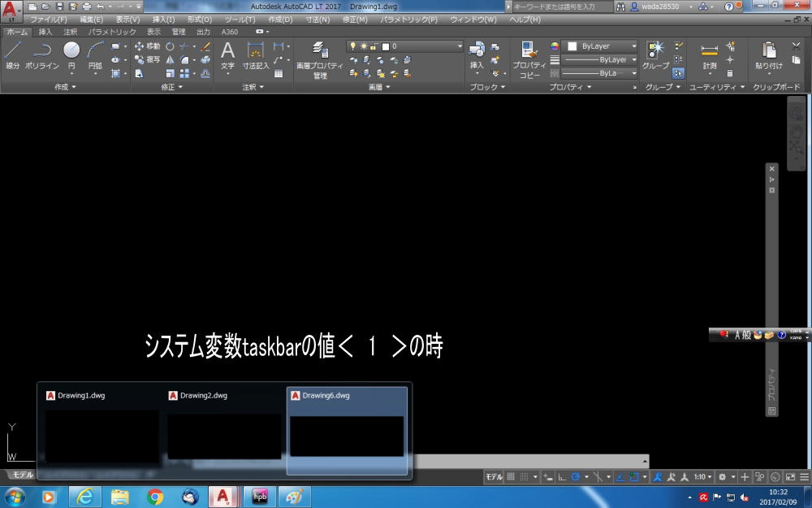Image resolution: width=812 pixels, height=508 pixels.
Task: Click the グループ (Group) icon
Action: [x=655, y=55]
